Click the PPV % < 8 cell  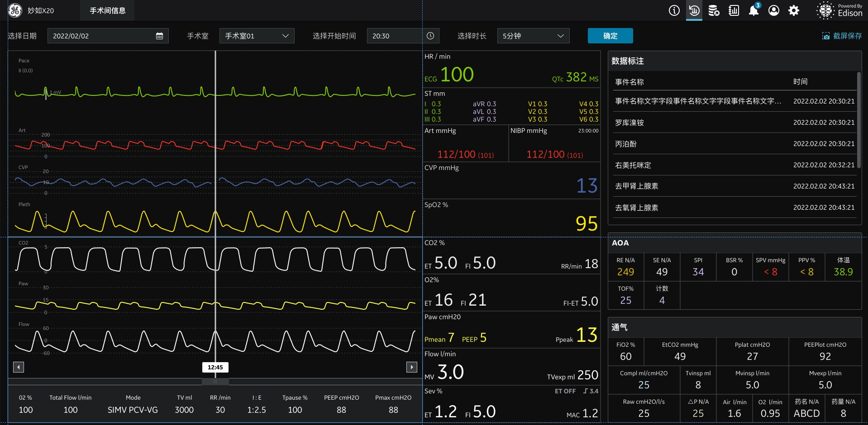[x=807, y=267]
